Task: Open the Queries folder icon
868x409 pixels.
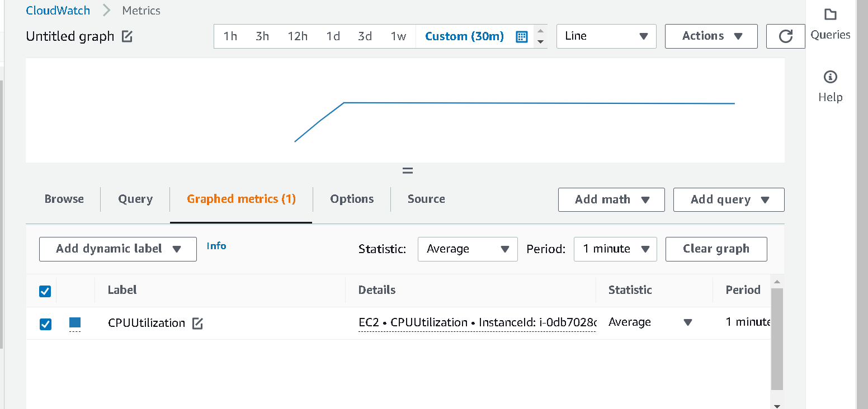Action: (x=831, y=15)
